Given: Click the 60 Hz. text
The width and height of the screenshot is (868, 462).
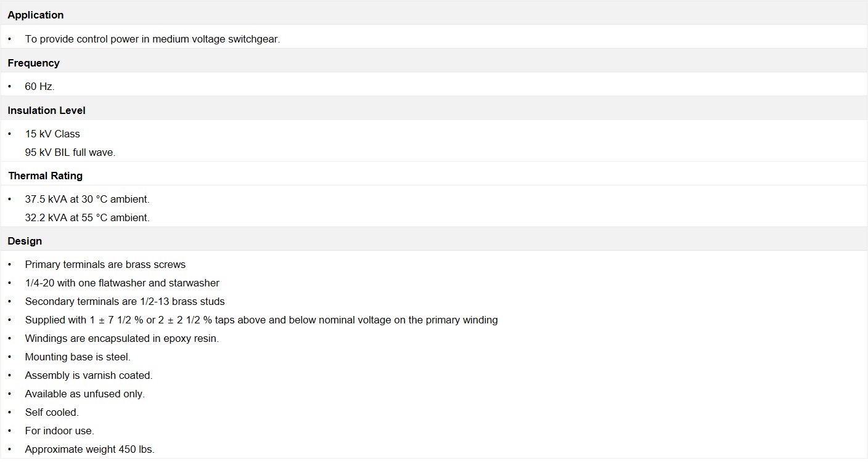Looking at the screenshot, I should [x=40, y=87].
